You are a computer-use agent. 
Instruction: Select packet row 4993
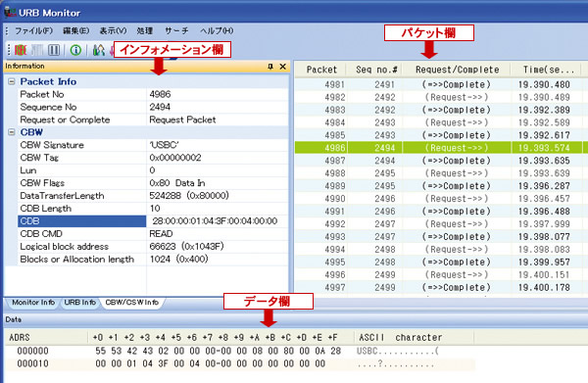tap(441, 237)
